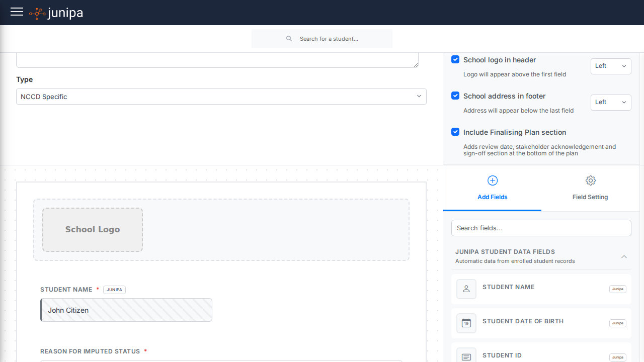Select the Add Fields tab
Screen dimensions: 644x362
492,197
